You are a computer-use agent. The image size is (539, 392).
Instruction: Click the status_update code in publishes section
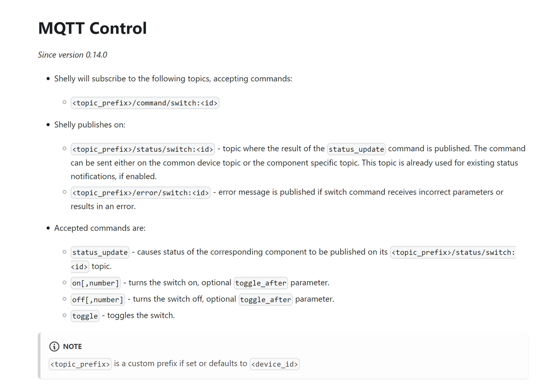(357, 149)
